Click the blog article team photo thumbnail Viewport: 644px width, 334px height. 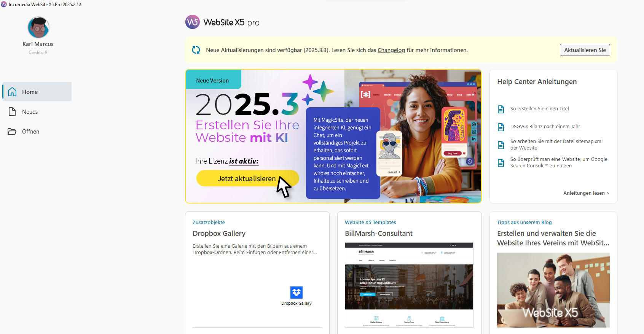point(553,290)
